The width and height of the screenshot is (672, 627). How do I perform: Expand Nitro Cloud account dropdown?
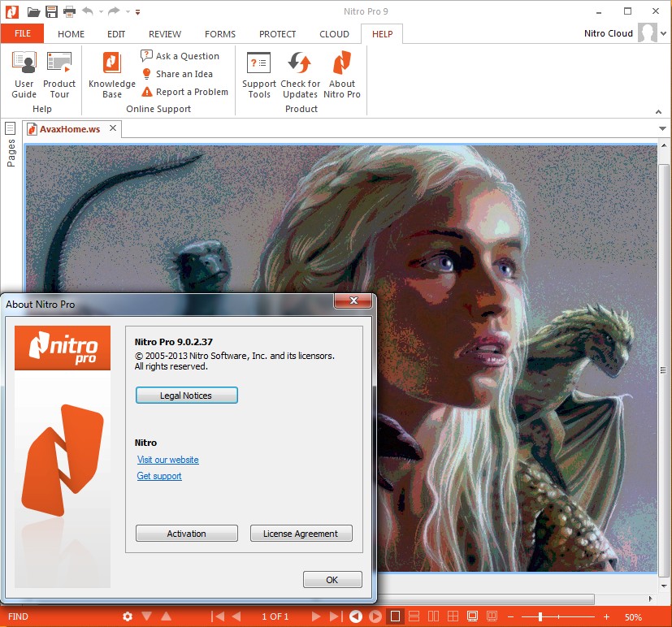click(x=663, y=33)
